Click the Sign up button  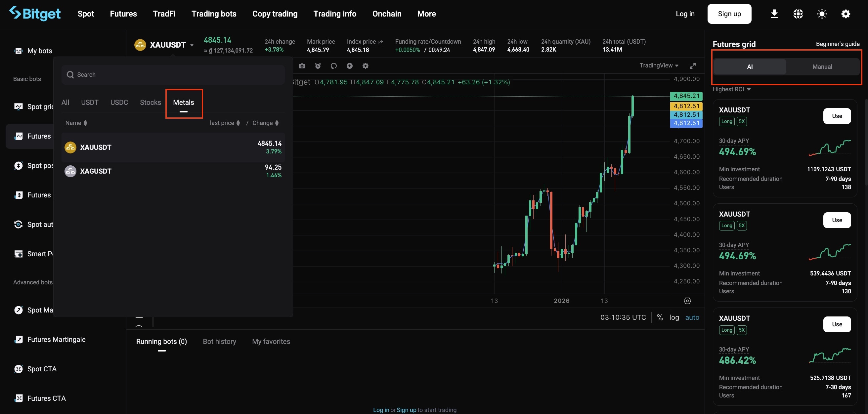(729, 14)
